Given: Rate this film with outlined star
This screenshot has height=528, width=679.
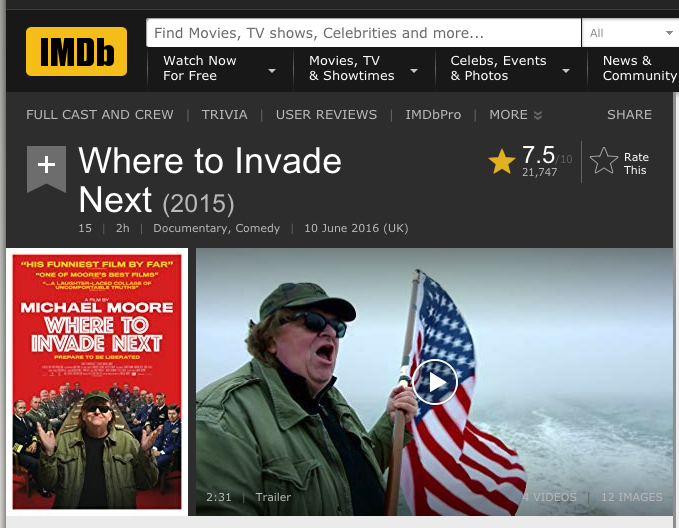Looking at the screenshot, I should (x=604, y=161).
